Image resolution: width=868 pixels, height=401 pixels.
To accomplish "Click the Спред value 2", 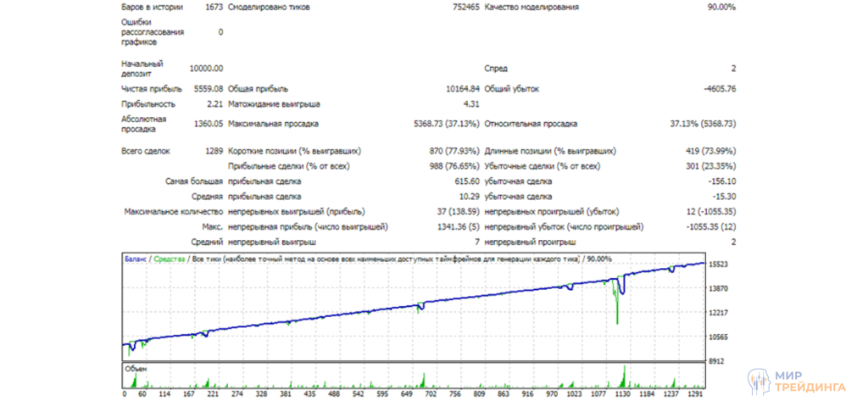I will pos(733,68).
